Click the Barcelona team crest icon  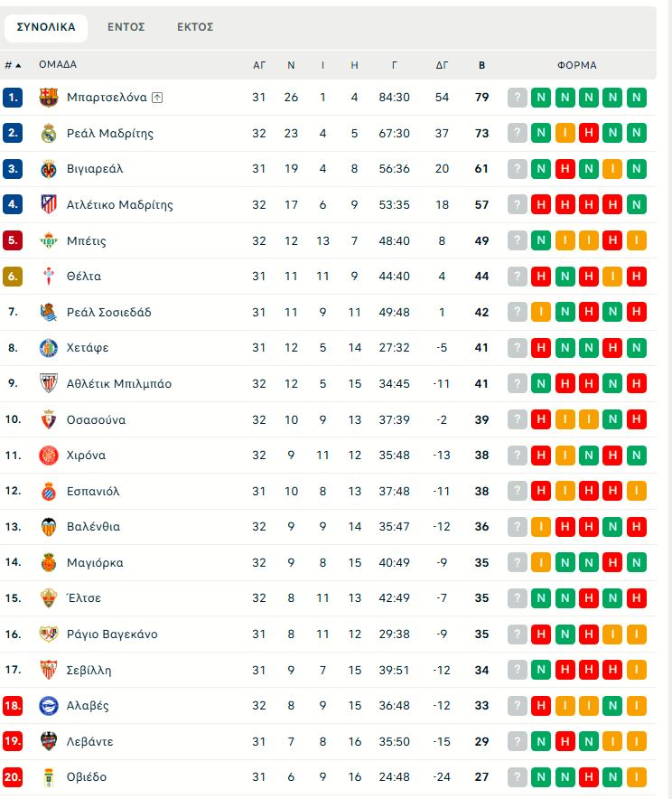[49, 98]
